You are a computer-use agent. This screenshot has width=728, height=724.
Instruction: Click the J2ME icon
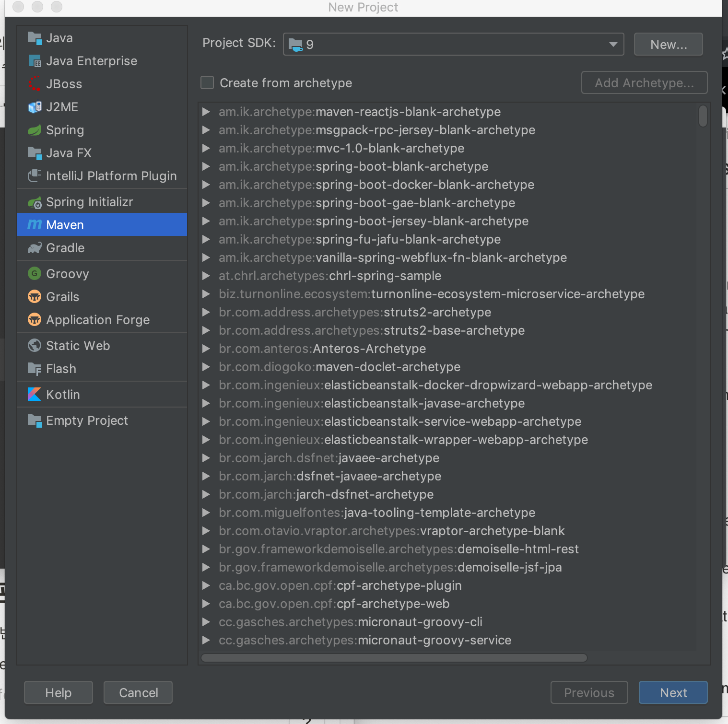point(35,107)
